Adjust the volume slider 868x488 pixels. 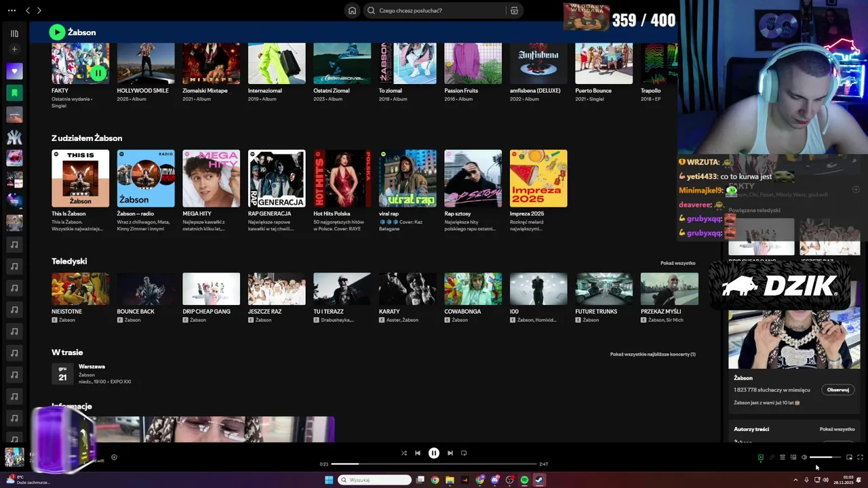825,457
